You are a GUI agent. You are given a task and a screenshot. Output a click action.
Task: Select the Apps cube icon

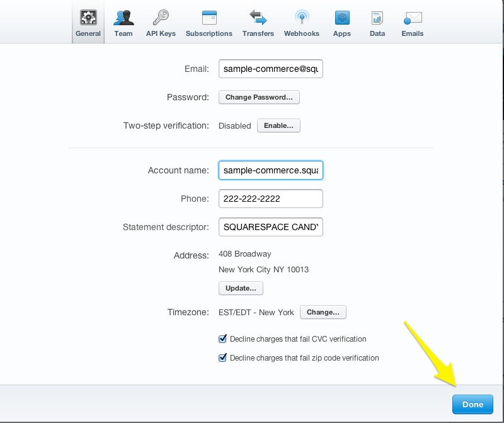tap(342, 18)
